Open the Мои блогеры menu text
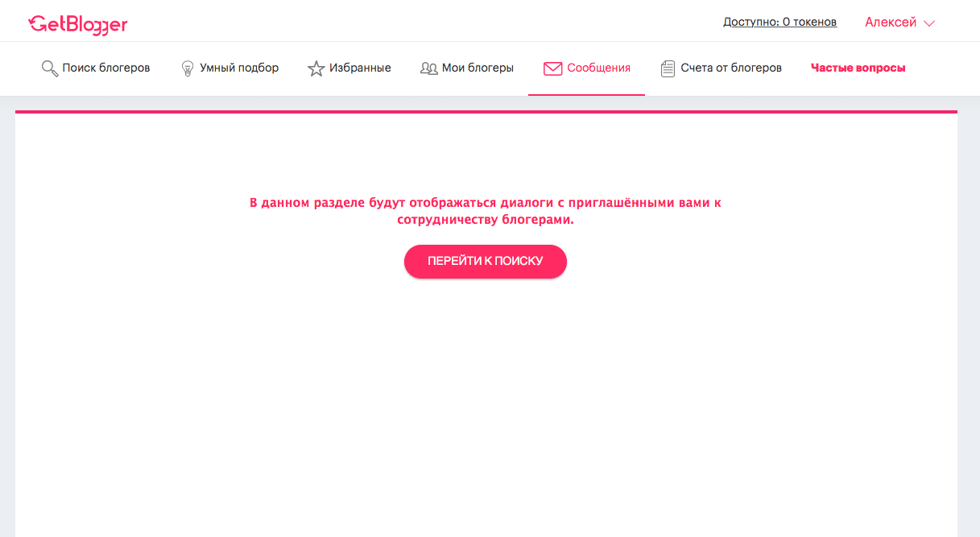The image size is (980, 537). pos(478,68)
